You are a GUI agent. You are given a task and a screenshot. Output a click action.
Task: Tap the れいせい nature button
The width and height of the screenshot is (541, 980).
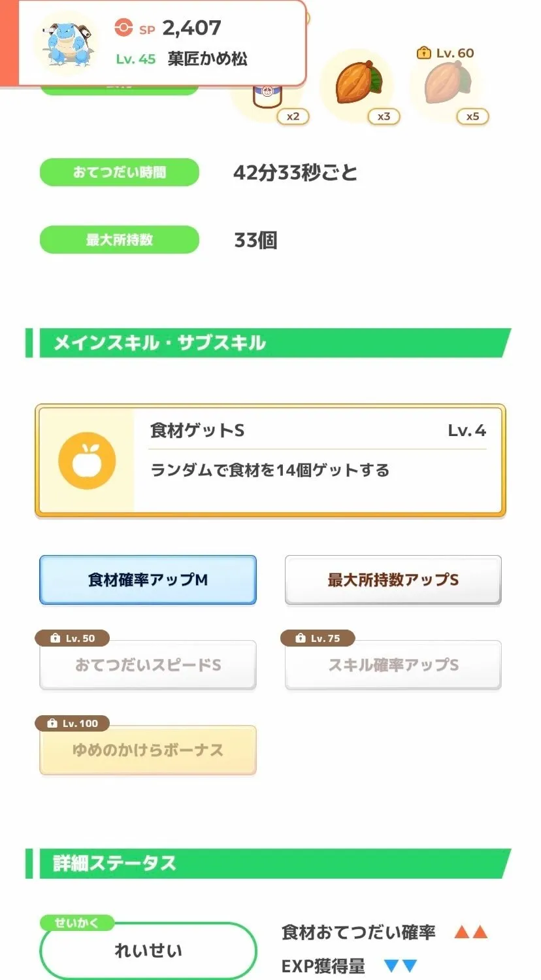coord(148,951)
